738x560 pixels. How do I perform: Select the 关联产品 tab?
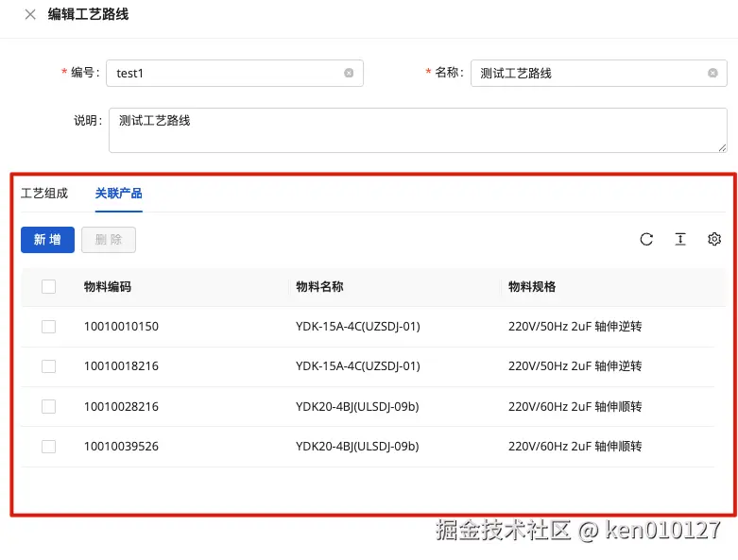point(119,194)
